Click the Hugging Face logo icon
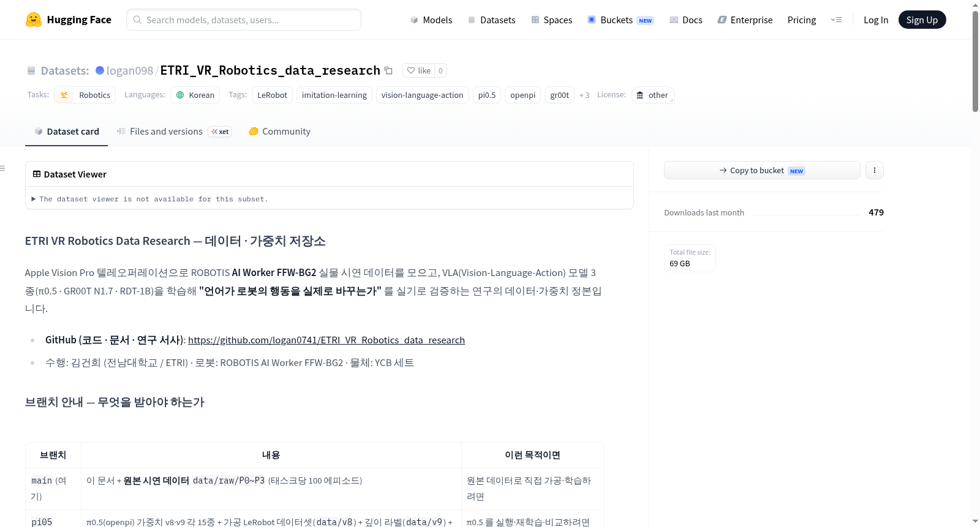Image resolution: width=980 pixels, height=527 pixels. click(34, 20)
